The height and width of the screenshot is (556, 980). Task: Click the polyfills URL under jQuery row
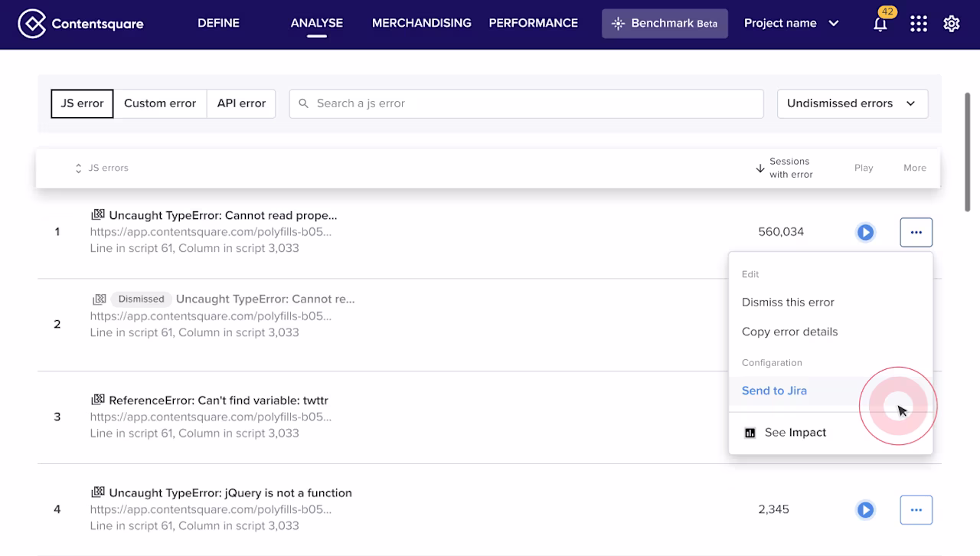[x=211, y=509]
